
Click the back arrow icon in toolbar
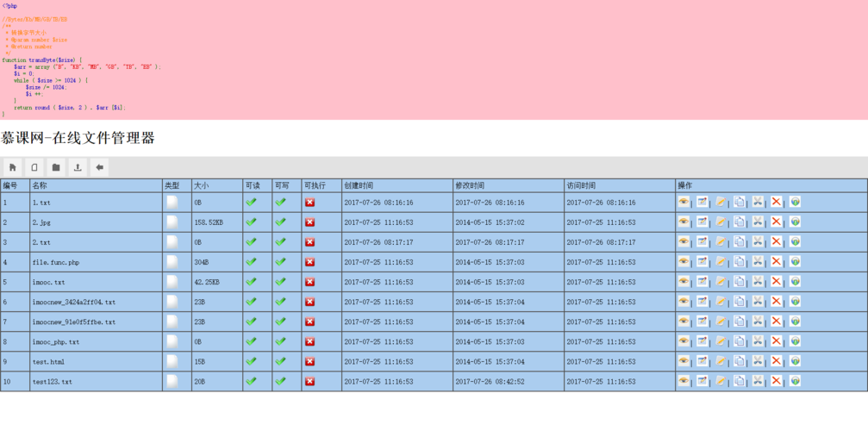(99, 167)
